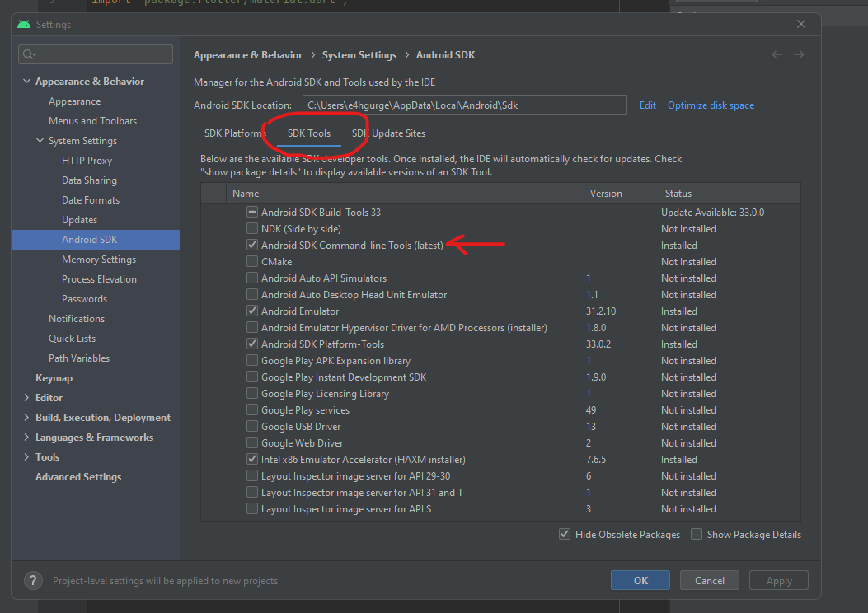Open Path Variables settings
868x613 pixels.
click(79, 358)
